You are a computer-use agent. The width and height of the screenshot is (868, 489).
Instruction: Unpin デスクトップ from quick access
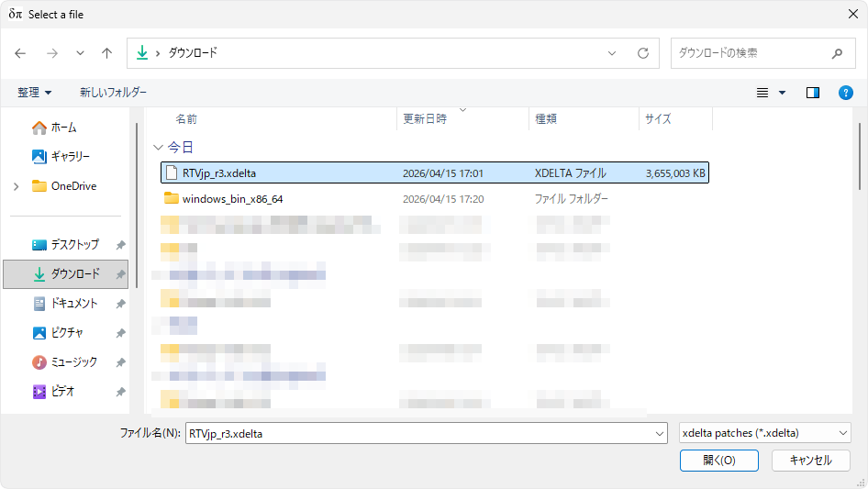[x=120, y=245]
